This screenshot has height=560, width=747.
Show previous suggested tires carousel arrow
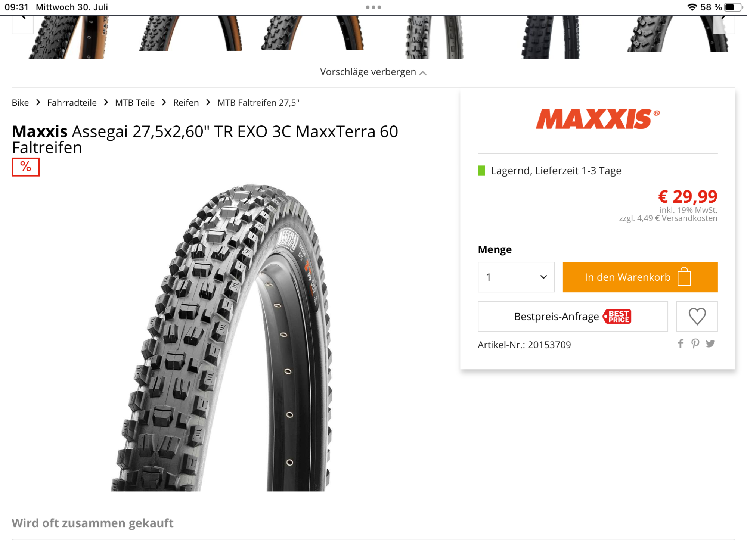pyautogui.click(x=23, y=23)
